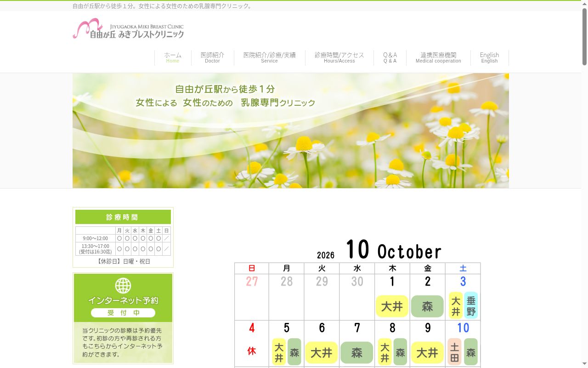Click the 土田 badge on October 10
Viewport: 588px width, 368px height.
tap(454, 352)
